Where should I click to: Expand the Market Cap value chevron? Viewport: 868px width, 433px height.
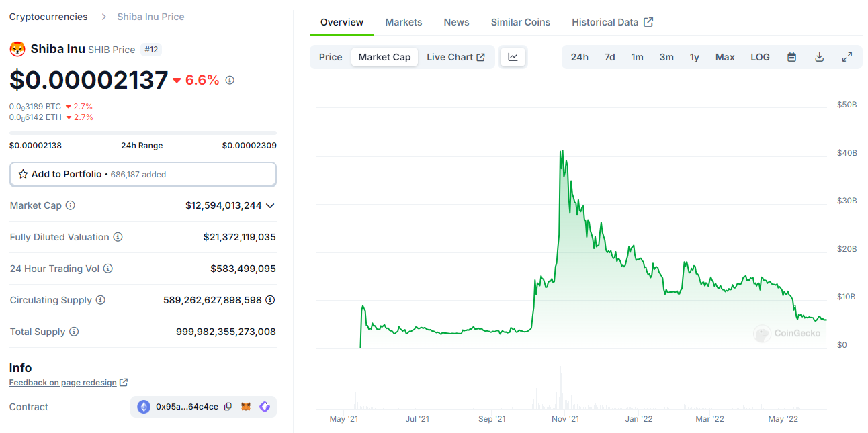270,205
